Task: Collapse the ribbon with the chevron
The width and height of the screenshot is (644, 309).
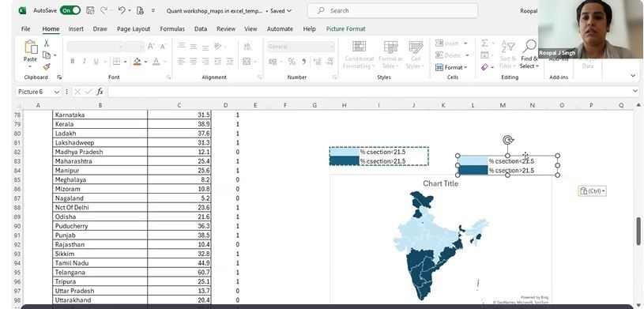Action: click(x=633, y=75)
